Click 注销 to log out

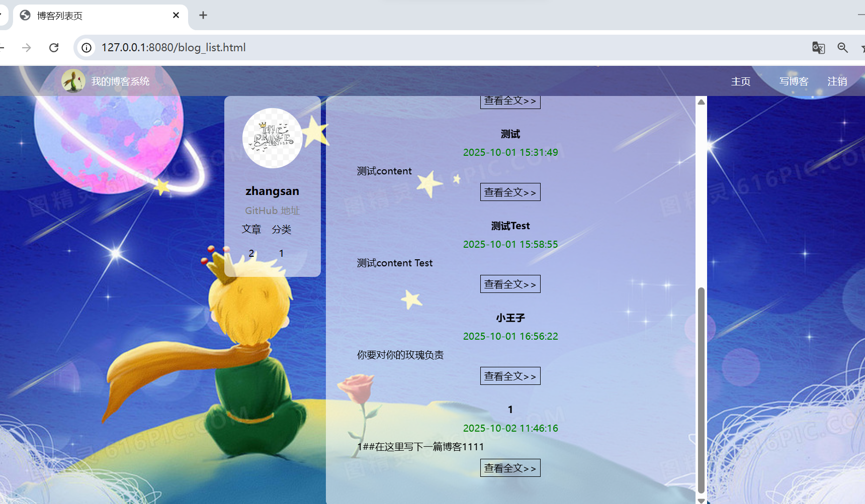point(837,81)
